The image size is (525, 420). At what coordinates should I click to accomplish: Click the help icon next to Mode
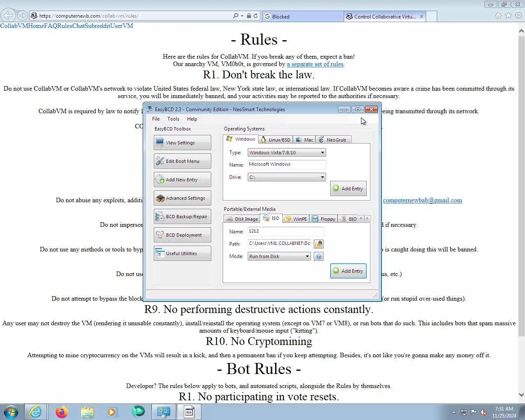pos(319,256)
